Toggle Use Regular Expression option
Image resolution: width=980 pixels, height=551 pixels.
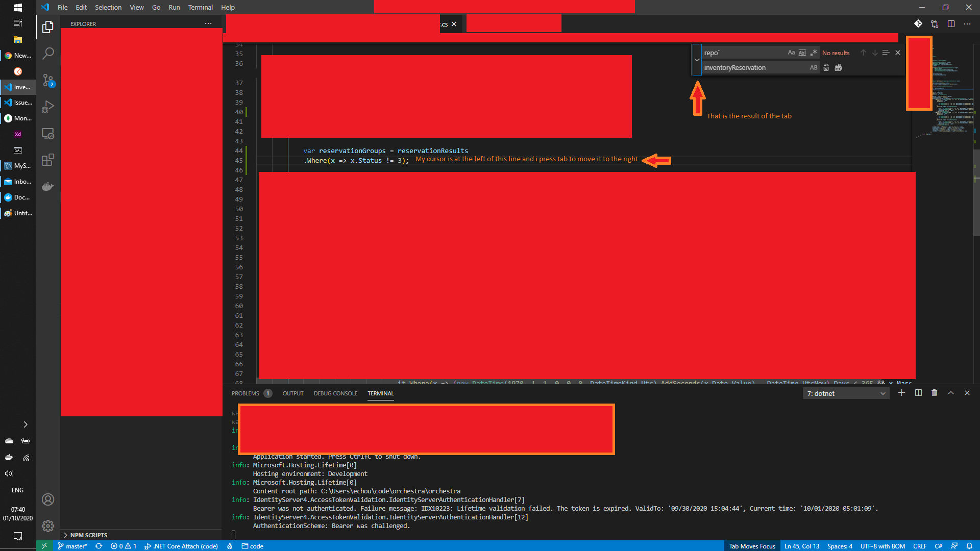[x=814, y=53]
